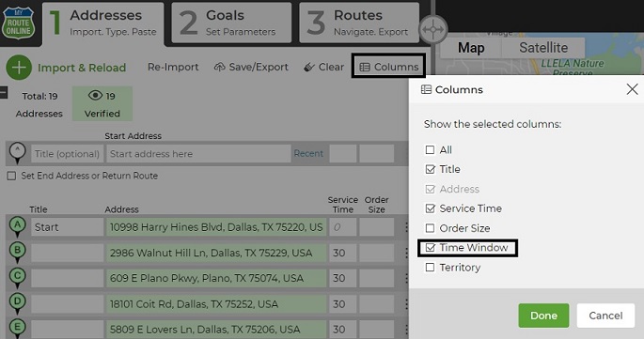The width and height of the screenshot is (644, 339).
Task: Click the Start address input field
Action: click(198, 154)
